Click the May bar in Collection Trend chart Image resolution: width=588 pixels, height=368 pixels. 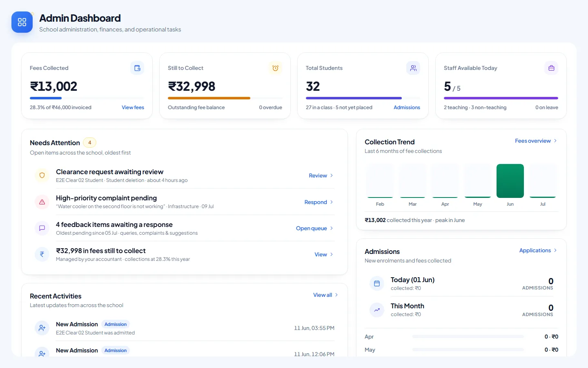(x=478, y=181)
